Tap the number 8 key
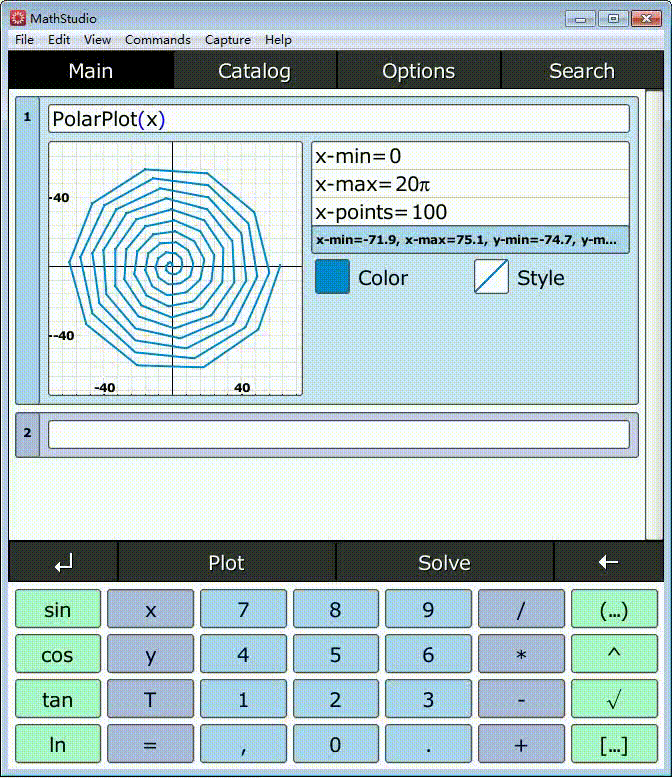Viewport: 672px width, 778px height. (x=336, y=609)
